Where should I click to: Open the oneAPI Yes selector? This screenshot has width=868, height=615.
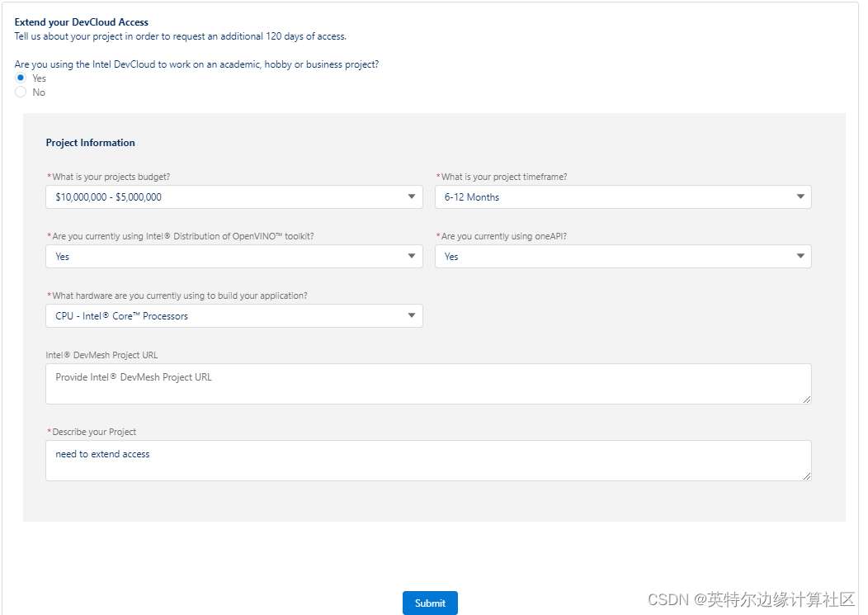[x=623, y=256]
